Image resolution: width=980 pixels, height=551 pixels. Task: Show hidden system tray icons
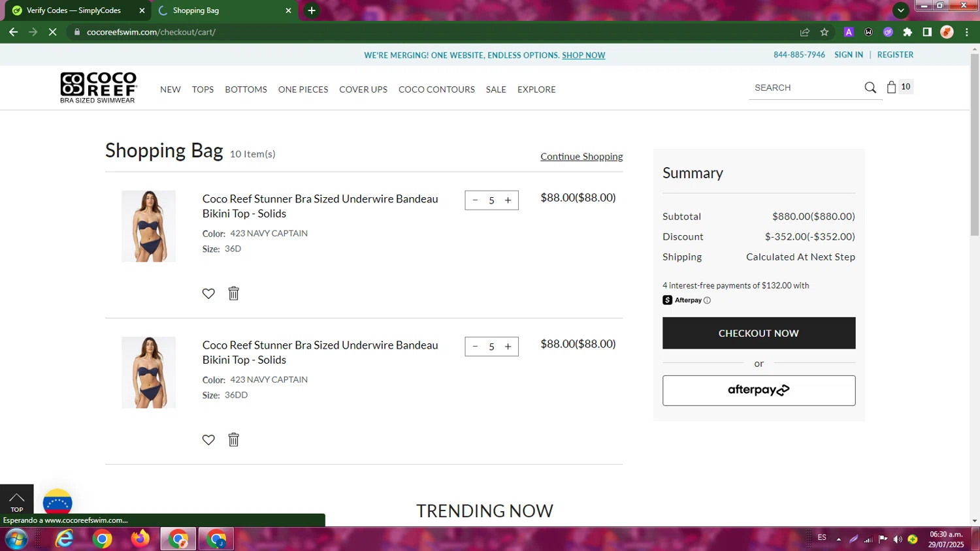click(x=838, y=539)
